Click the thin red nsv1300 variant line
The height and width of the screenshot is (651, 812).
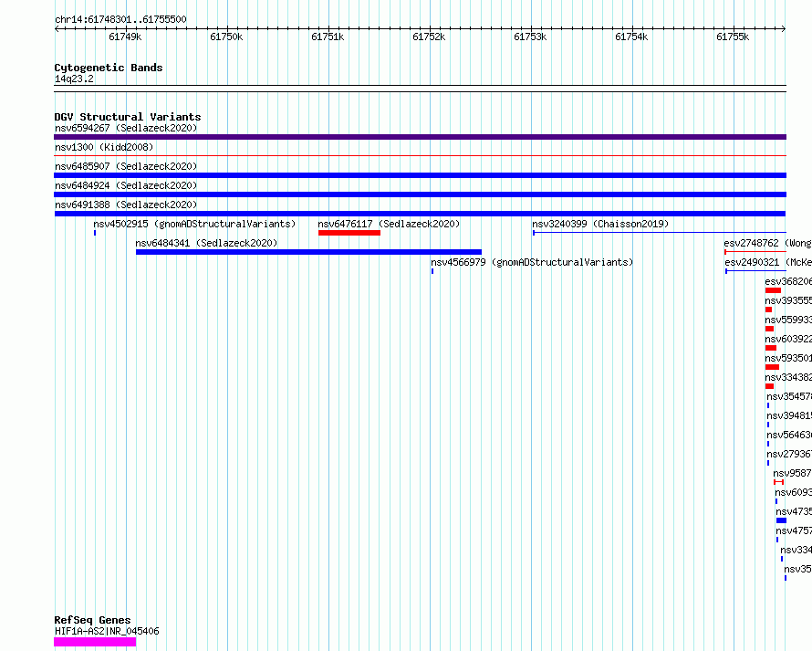click(420, 155)
